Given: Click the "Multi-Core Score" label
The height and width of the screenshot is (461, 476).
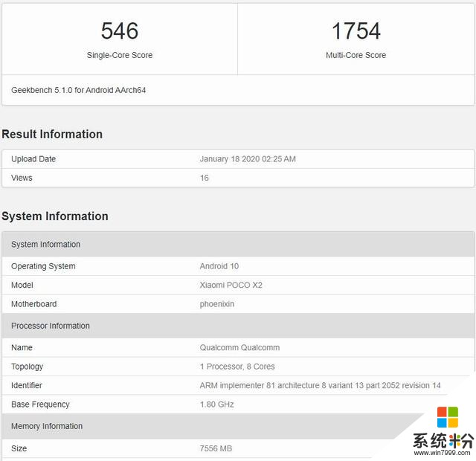Looking at the screenshot, I should (x=356, y=55).
